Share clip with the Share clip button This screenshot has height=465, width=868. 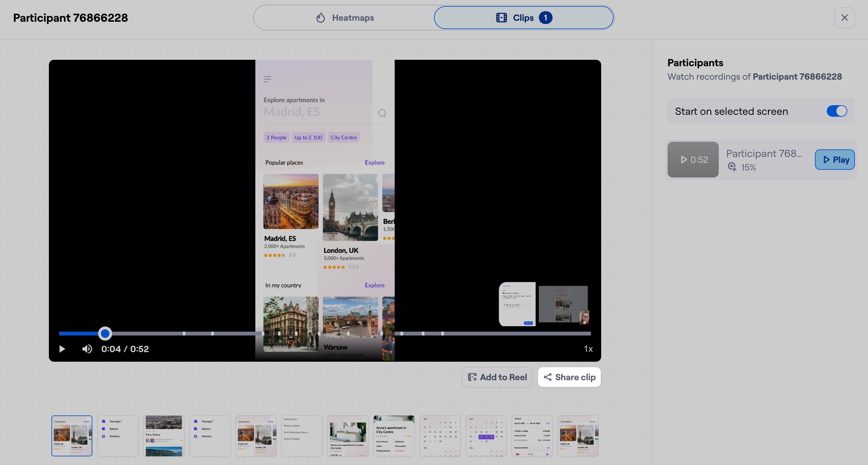[569, 377]
